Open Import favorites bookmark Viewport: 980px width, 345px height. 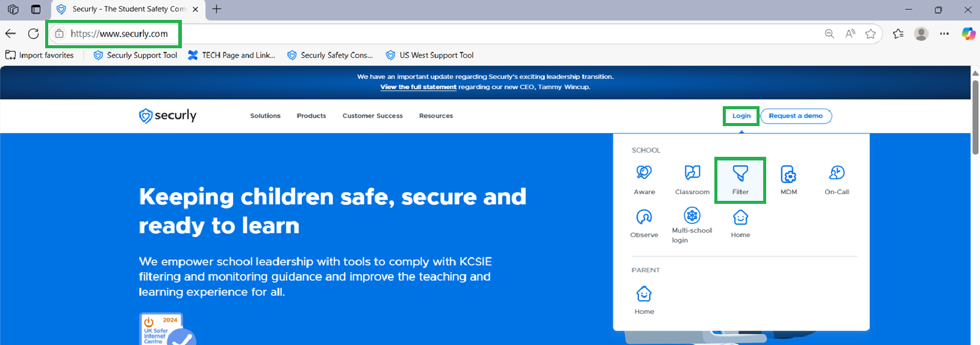click(x=40, y=55)
